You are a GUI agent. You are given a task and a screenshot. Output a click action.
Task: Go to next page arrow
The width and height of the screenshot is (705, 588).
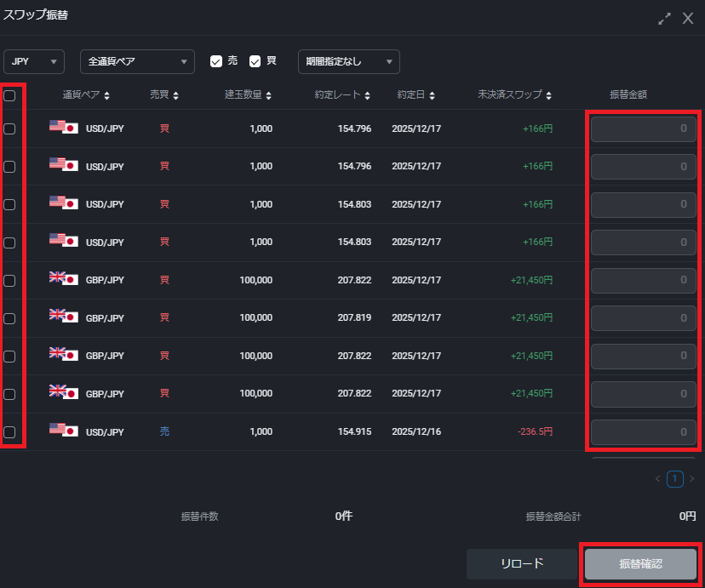point(691,479)
